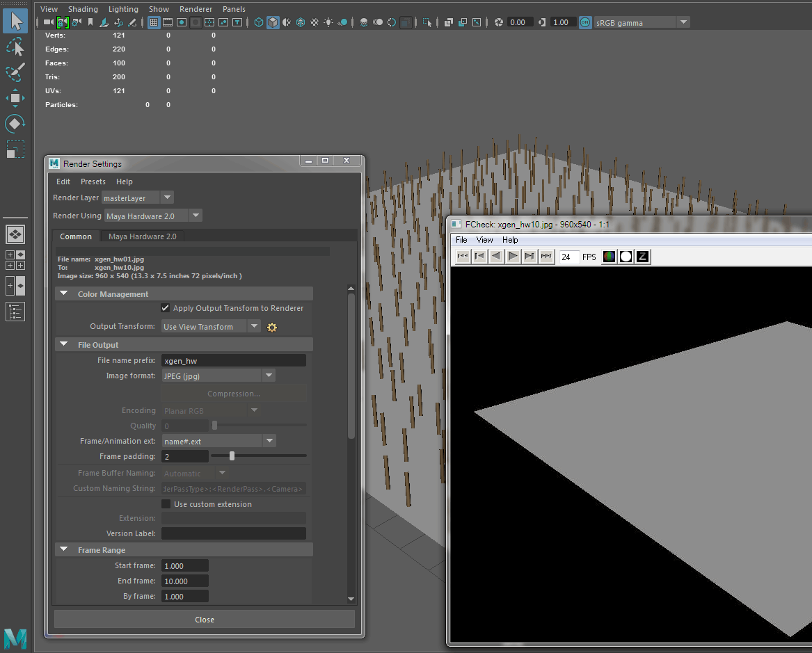Select the Move tool in the toolbox

point(15,97)
